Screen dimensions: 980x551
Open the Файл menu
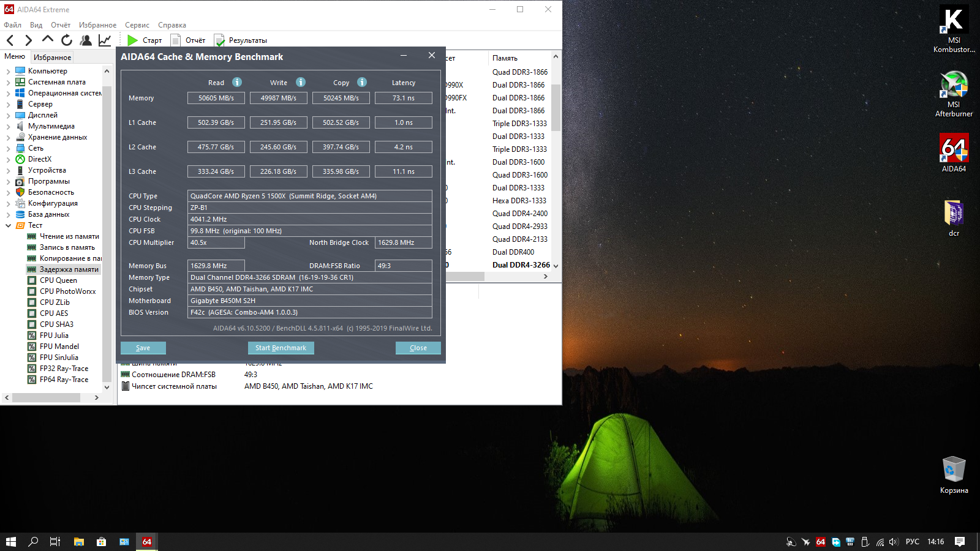coord(13,25)
